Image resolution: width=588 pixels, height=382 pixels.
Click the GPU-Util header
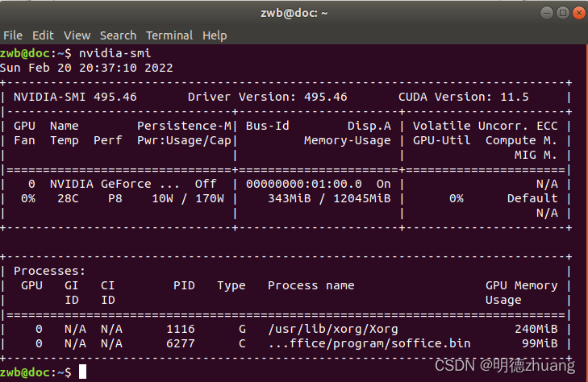[x=441, y=140]
